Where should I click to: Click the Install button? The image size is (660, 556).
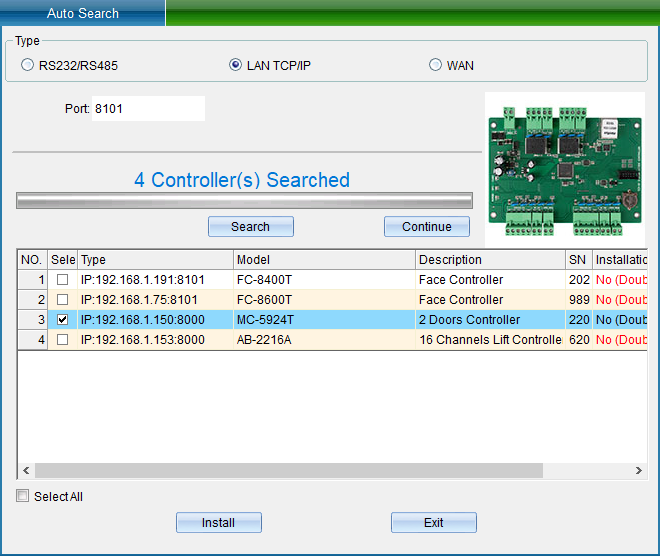219,522
